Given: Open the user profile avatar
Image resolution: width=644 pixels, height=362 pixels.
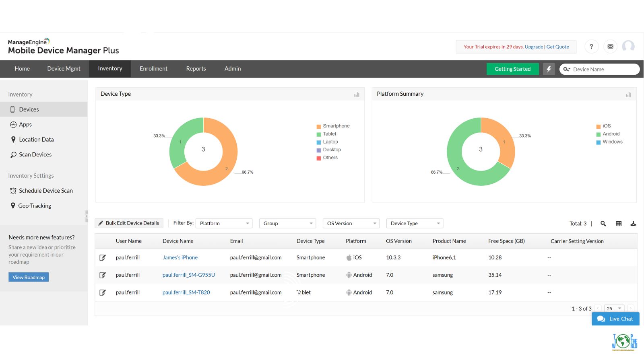Looking at the screenshot, I should pos(628,47).
